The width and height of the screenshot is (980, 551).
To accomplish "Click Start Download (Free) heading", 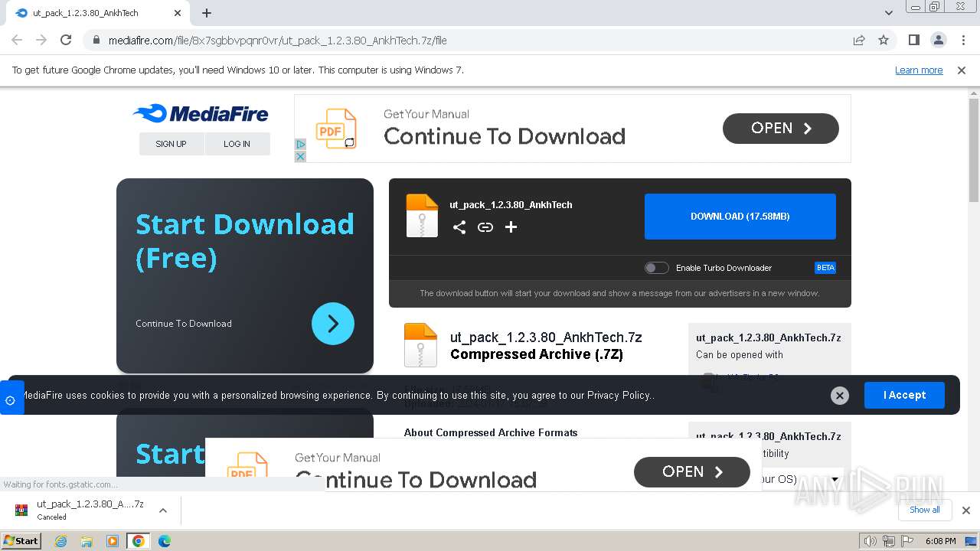I will [x=244, y=241].
